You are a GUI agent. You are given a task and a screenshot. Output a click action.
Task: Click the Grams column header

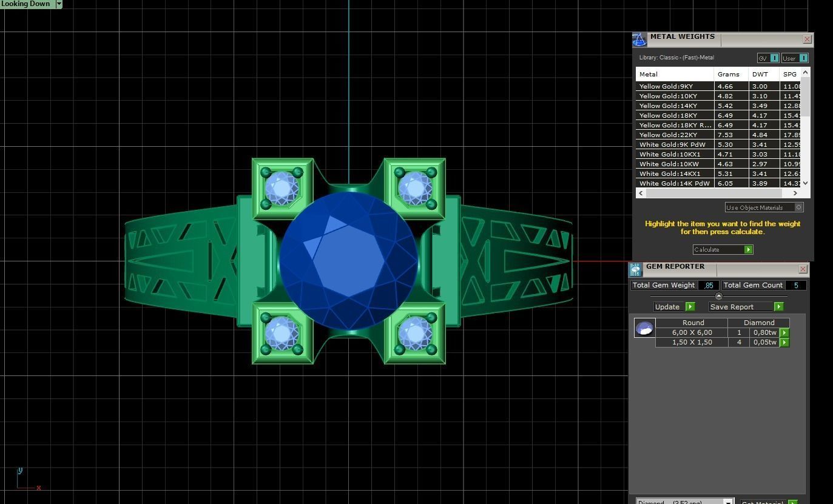[732, 74]
